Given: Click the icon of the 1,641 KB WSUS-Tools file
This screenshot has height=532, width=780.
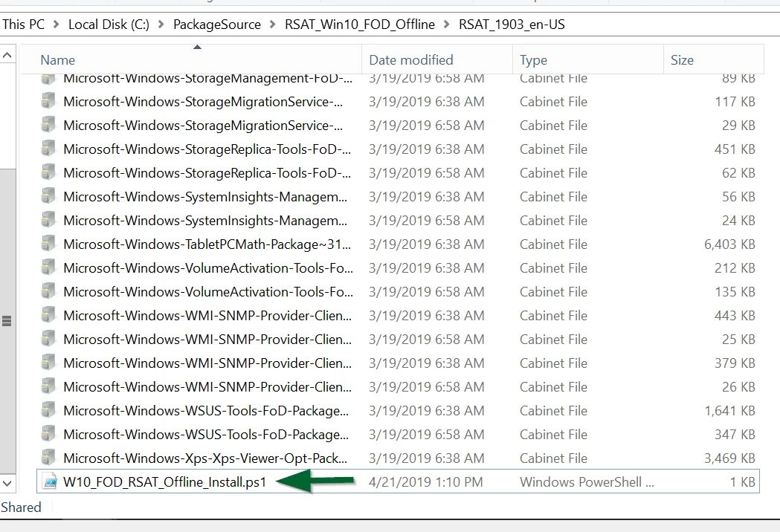Looking at the screenshot, I should coord(48,411).
